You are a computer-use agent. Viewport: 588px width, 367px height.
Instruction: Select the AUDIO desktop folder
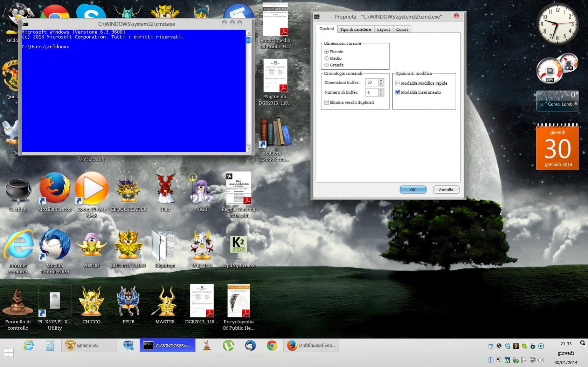(x=91, y=249)
